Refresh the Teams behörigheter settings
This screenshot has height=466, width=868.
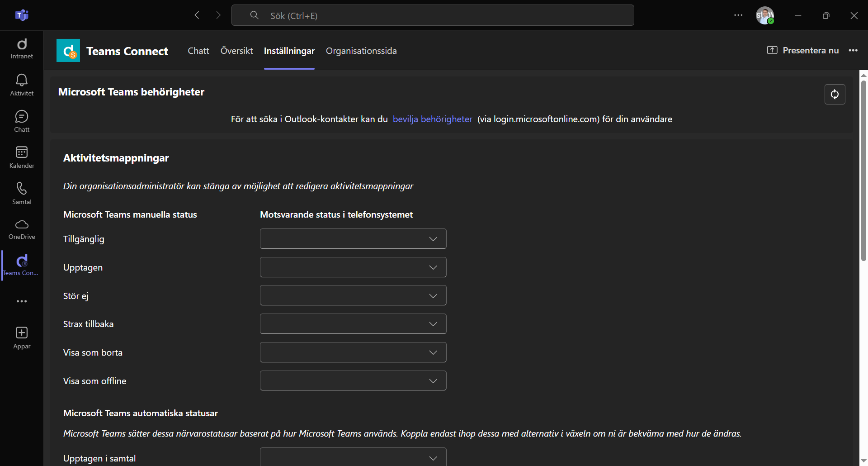point(835,94)
